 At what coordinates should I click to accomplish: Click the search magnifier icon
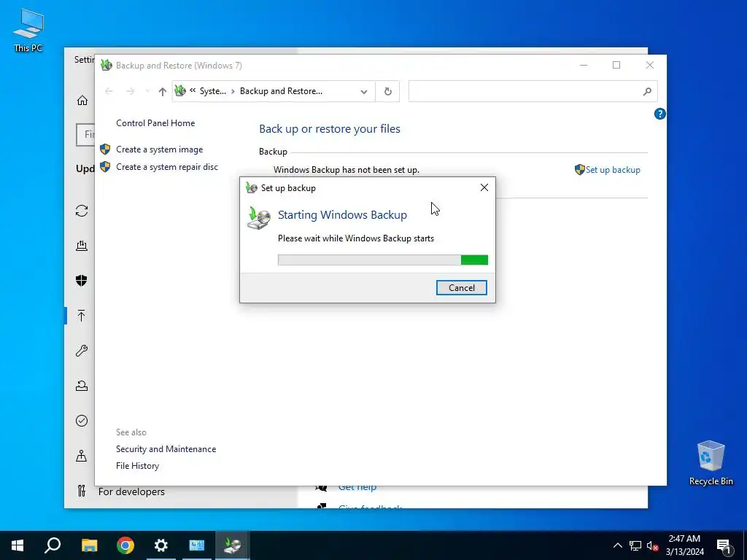point(647,91)
